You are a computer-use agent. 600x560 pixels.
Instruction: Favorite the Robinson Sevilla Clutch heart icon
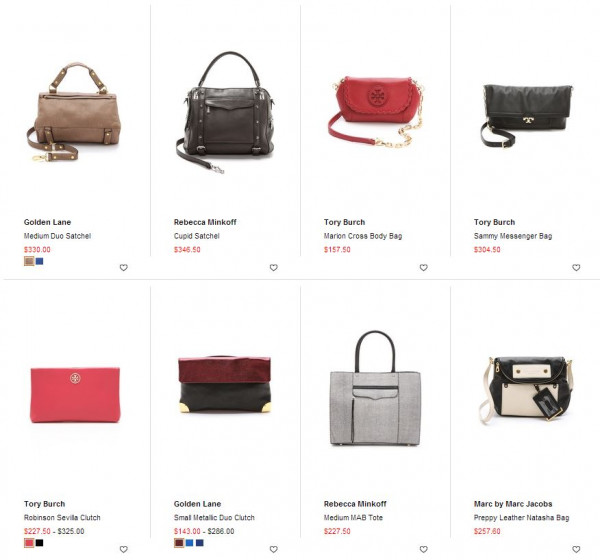(124, 549)
